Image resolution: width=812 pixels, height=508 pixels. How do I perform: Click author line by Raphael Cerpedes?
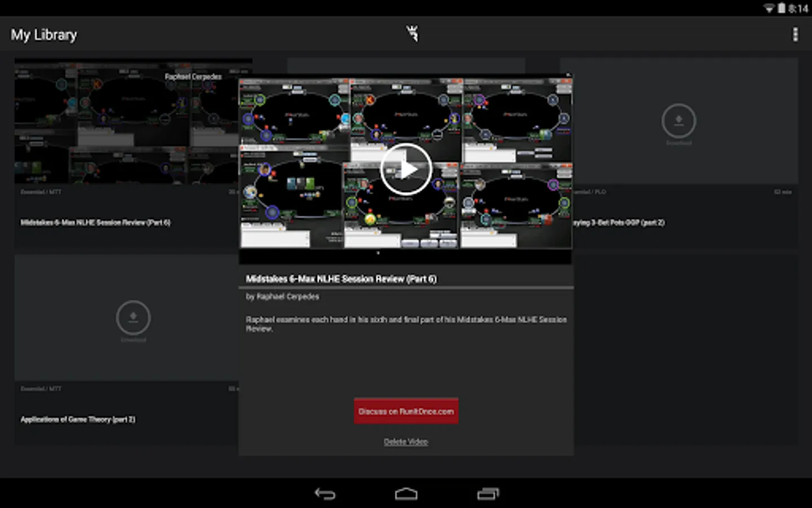[x=283, y=296]
